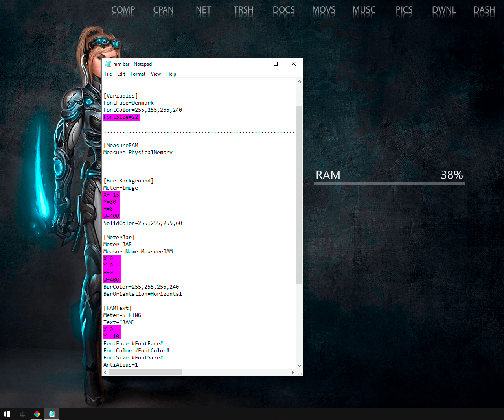The width and height of the screenshot is (504, 420).
Task: Place cursor on the [MeterBar] line
Action: pos(119,238)
